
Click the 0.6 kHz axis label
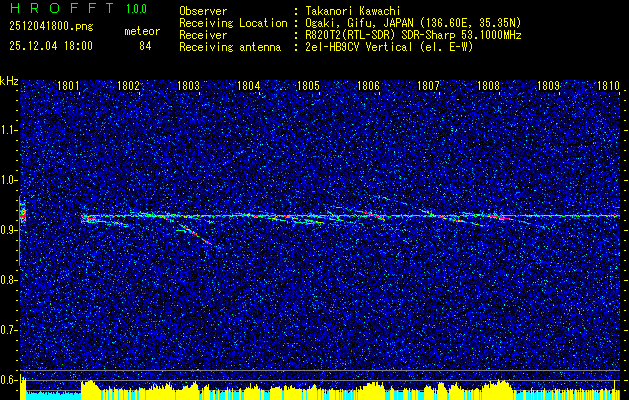(x=7, y=380)
